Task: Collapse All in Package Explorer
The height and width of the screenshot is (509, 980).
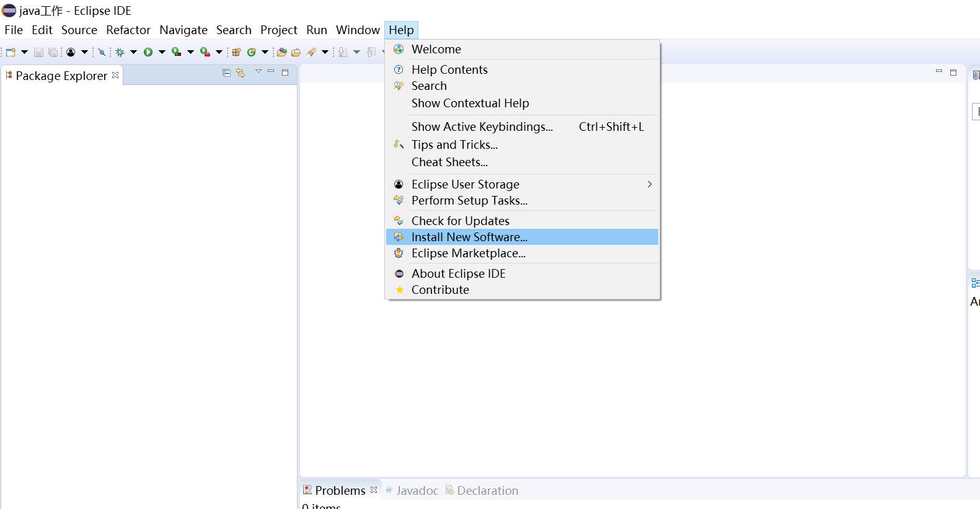Action: point(226,73)
